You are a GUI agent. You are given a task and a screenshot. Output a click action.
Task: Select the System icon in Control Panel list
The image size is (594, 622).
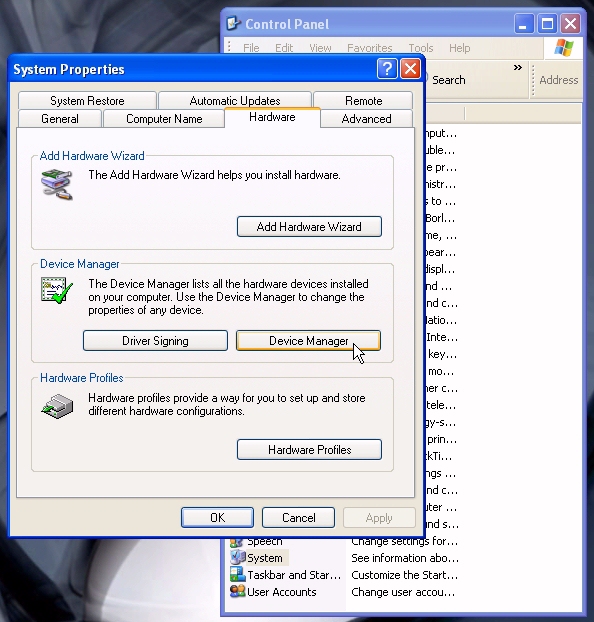tap(238, 557)
